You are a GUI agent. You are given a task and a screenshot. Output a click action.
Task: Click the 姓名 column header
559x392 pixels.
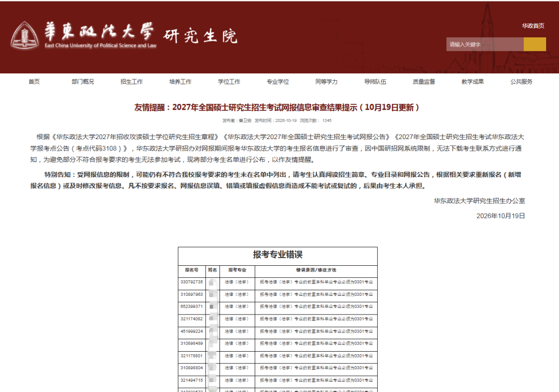pyautogui.click(x=213, y=270)
